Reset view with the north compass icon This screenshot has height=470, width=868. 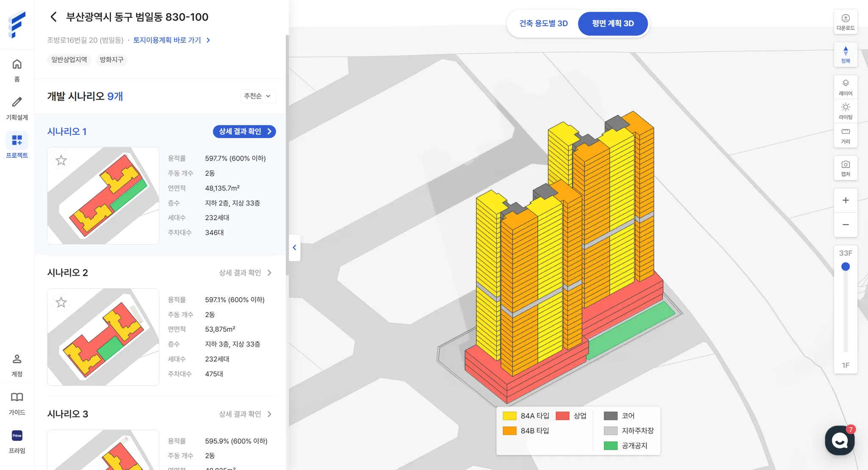(x=845, y=55)
